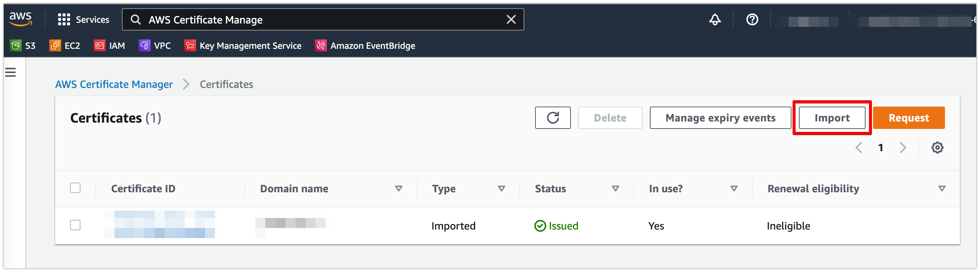Open Key Management Service label
Viewport: 980px width, 272px height.
(250, 46)
